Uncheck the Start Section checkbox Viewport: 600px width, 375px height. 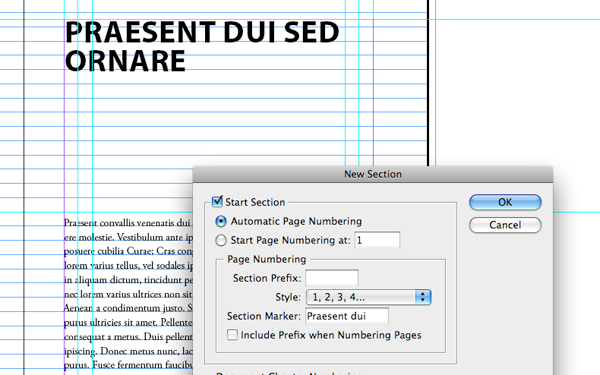[x=217, y=201]
